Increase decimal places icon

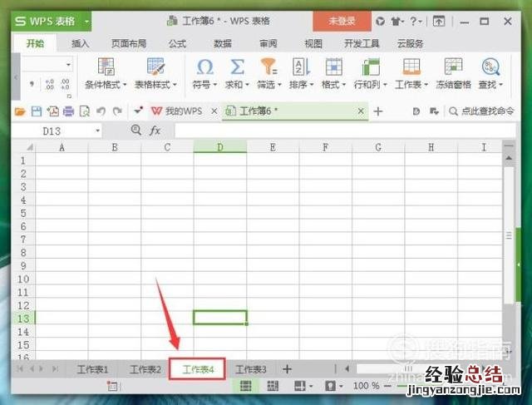pos(50,84)
